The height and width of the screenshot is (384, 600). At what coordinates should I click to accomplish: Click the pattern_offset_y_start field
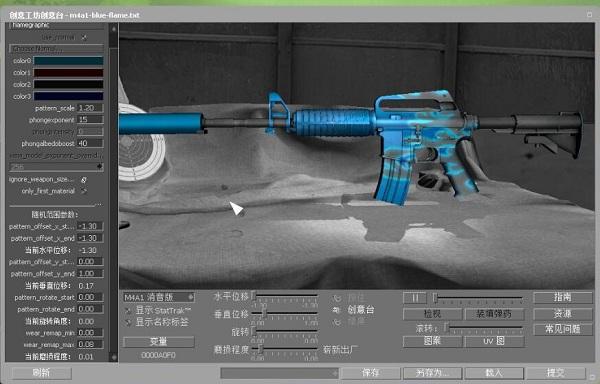pos(90,262)
